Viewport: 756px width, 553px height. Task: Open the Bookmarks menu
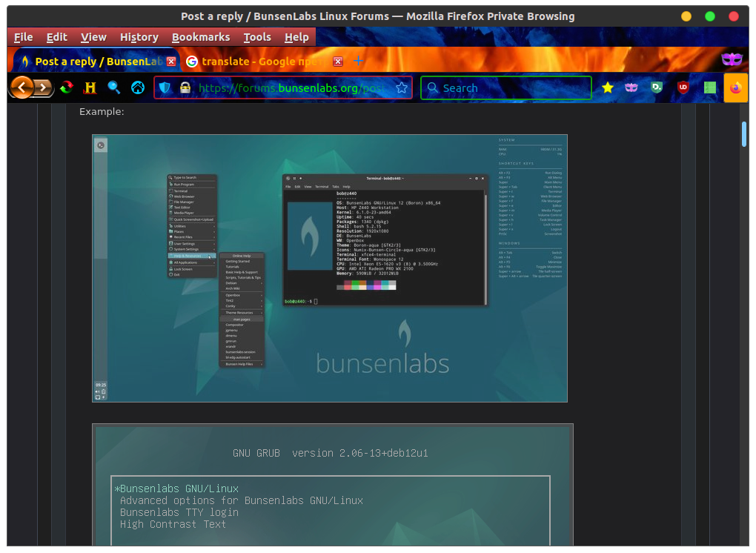pyautogui.click(x=201, y=37)
